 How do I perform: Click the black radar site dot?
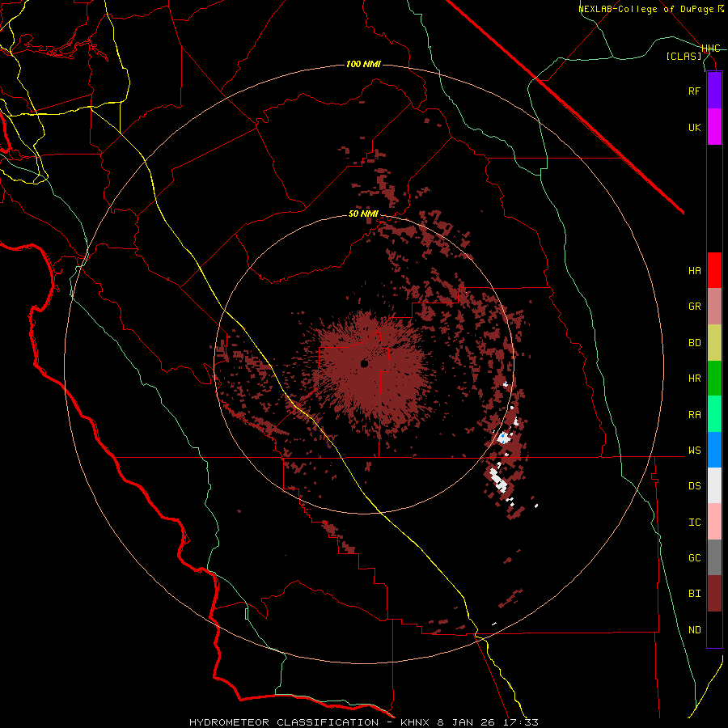click(x=365, y=363)
